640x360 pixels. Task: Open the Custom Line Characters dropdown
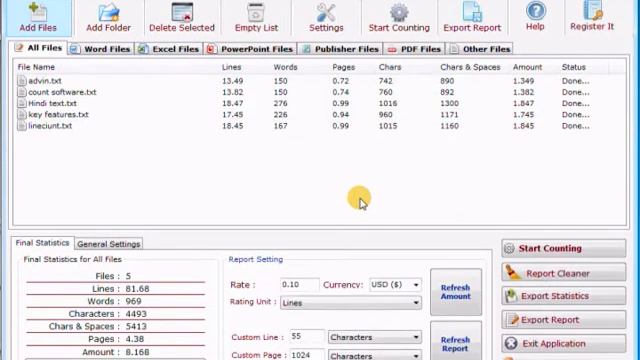click(x=375, y=337)
